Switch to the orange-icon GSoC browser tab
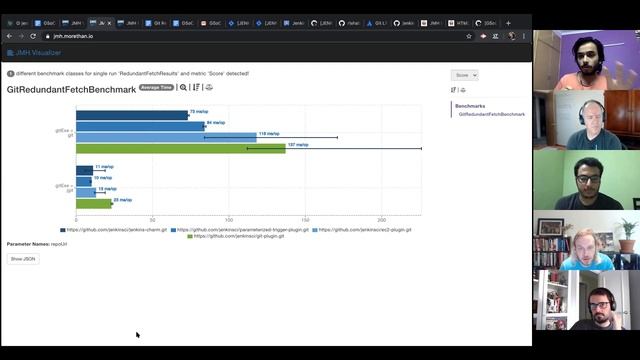Viewport: 640px width, 360px height. click(x=211, y=23)
